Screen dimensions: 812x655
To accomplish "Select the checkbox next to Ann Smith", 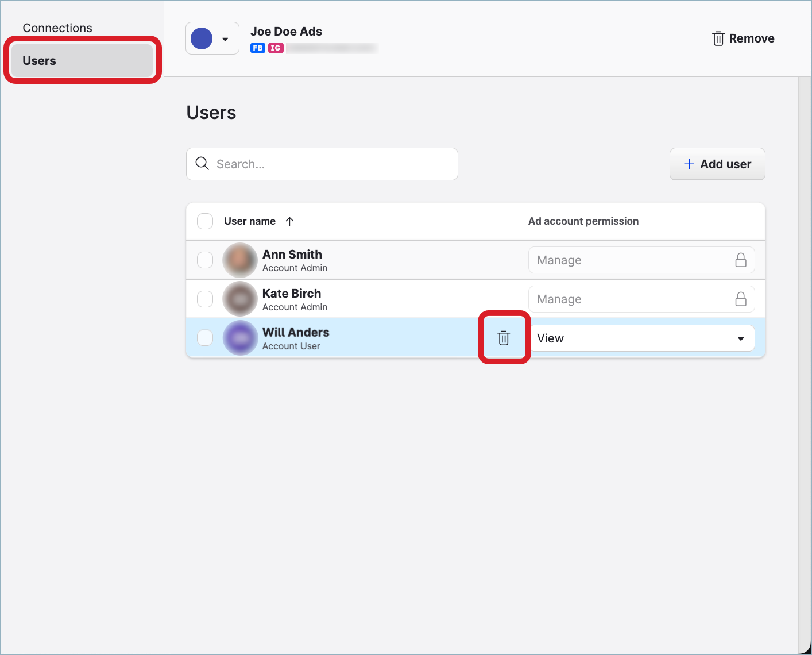I will point(205,260).
